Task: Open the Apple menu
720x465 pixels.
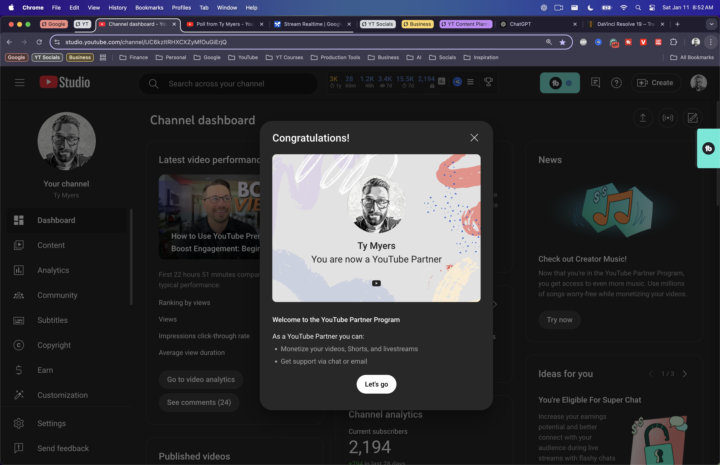Action: [11, 7]
